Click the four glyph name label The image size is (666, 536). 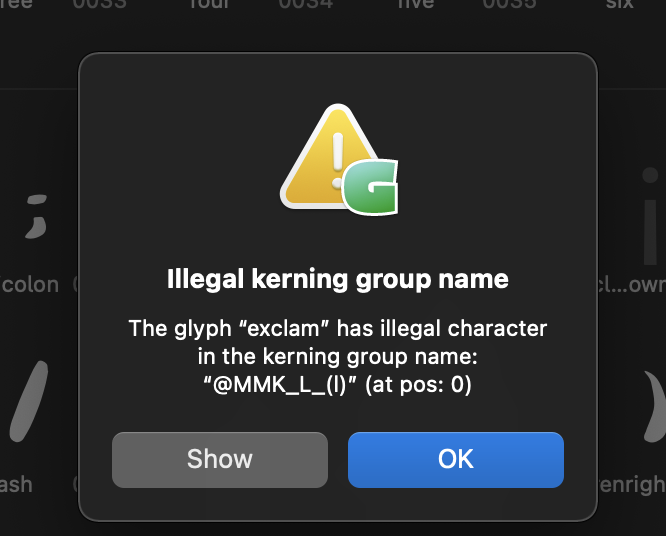pyautogui.click(x=209, y=4)
